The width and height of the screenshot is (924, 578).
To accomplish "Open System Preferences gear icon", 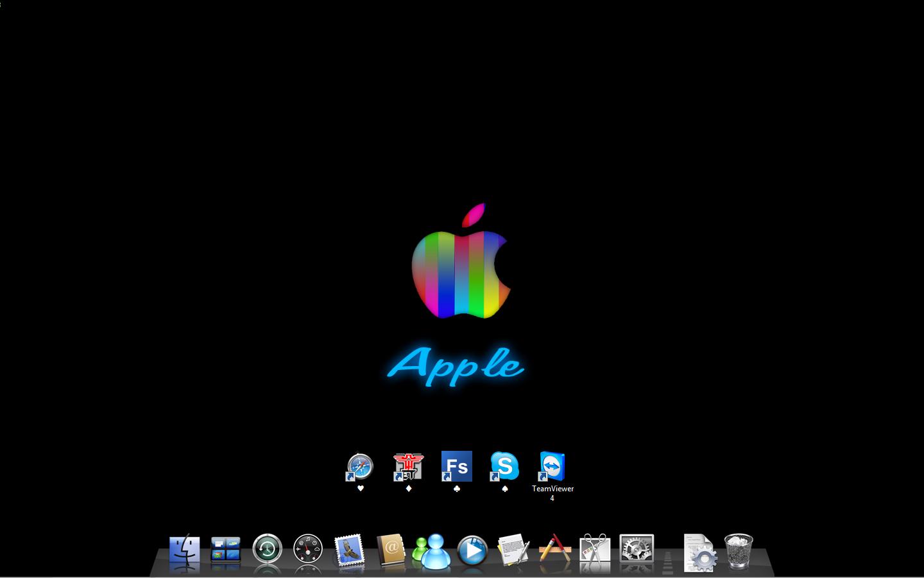I will tap(637, 550).
